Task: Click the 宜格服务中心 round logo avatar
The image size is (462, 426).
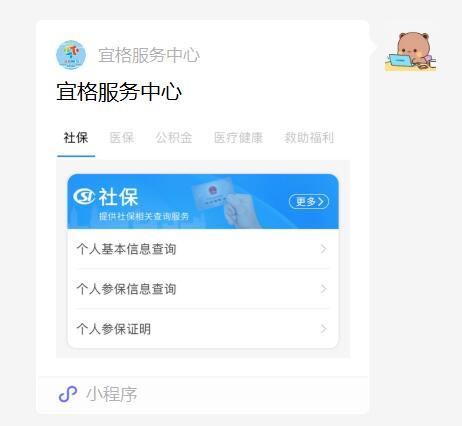Action: 71,55
